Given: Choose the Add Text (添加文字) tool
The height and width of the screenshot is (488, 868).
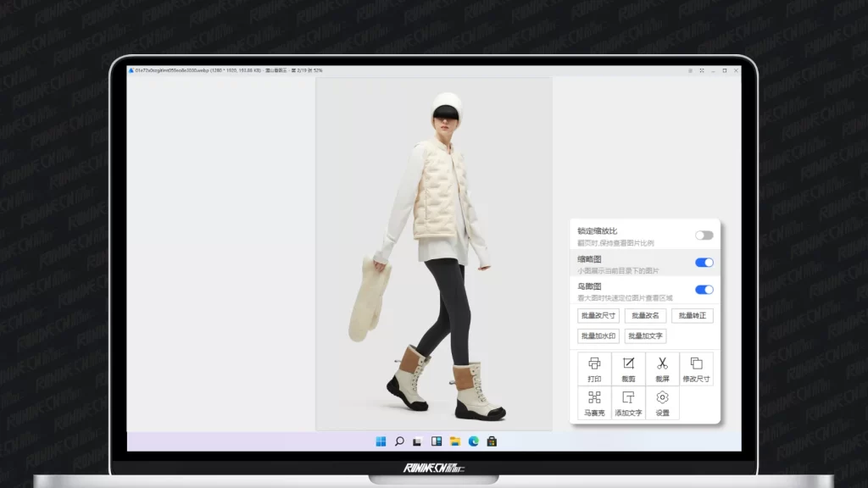Looking at the screenshot, I should [x=628, y=402].
